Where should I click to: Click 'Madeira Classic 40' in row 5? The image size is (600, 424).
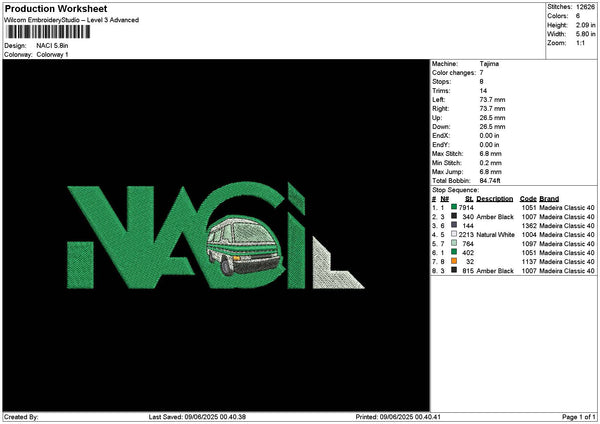(x=567, y=244)
